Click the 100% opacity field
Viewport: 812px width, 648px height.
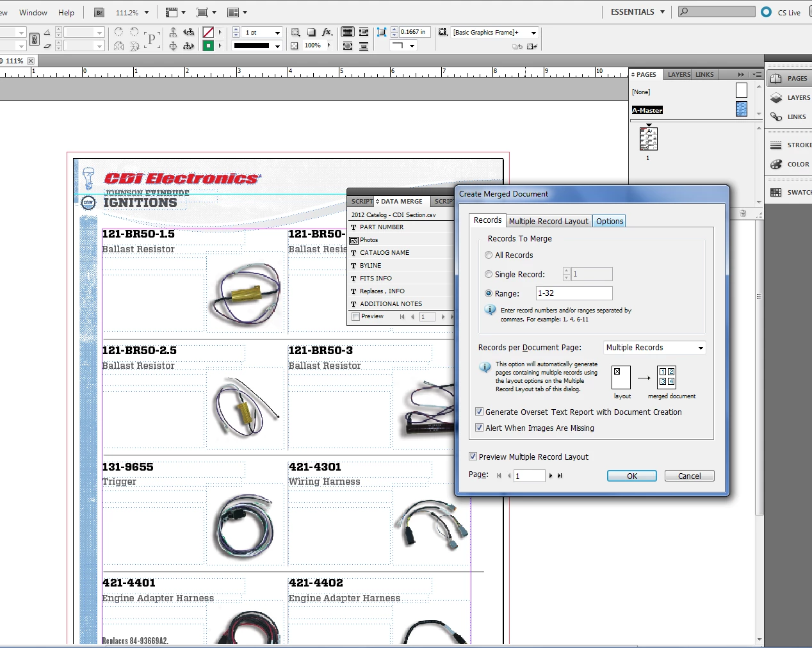coord(313,45)
